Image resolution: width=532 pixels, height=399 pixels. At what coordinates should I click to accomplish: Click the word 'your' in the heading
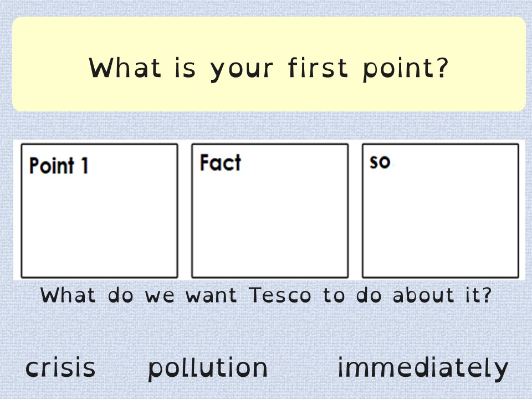[242, 70]
